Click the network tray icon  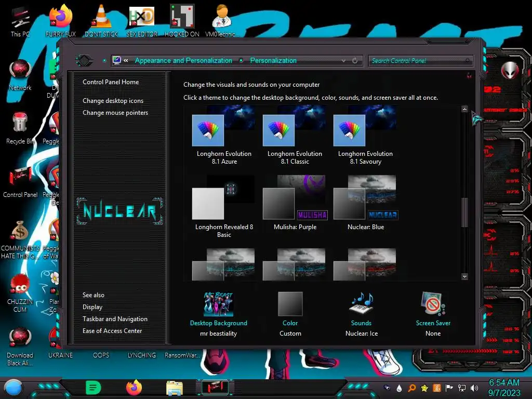pyautogui.click(x=462, y=388)
